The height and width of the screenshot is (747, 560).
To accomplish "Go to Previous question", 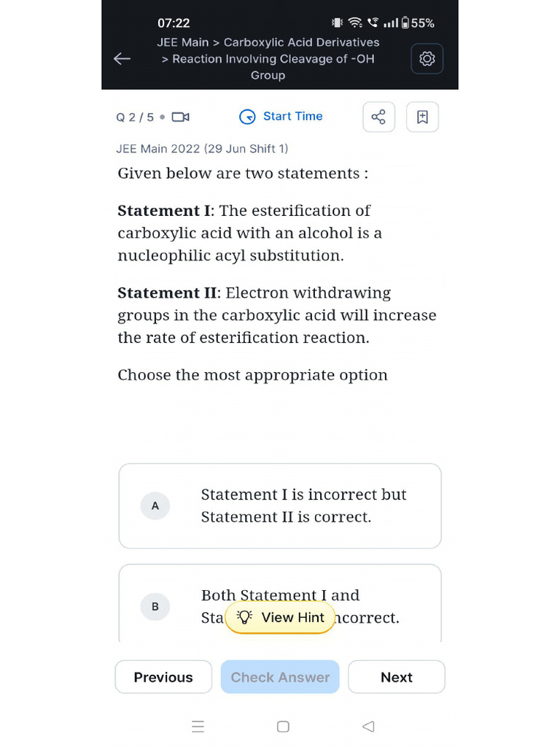I will (x=163, y=677).
